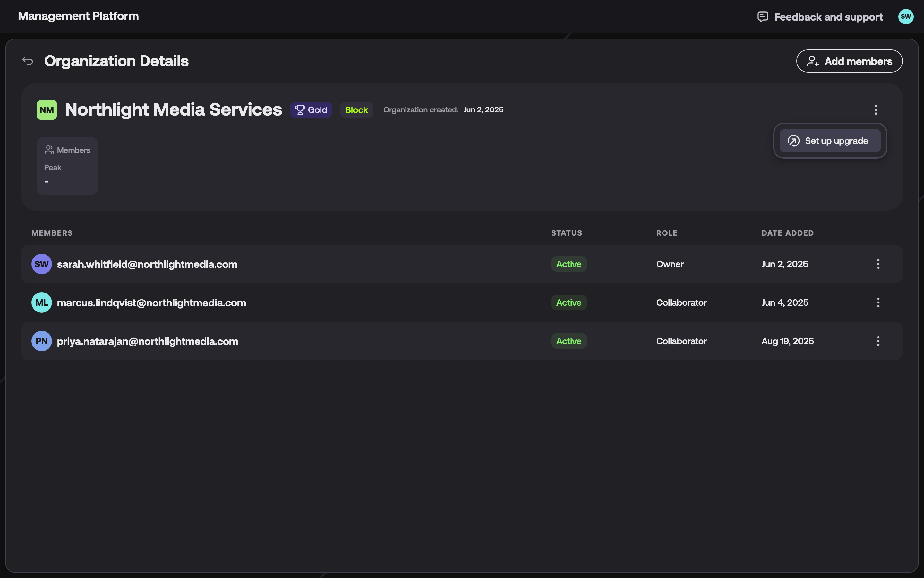The image size is (924, 578).
Task: Select priya.natarajan@northlightmedia.com email
Action: pyautogui.click(x=147, y=341)
